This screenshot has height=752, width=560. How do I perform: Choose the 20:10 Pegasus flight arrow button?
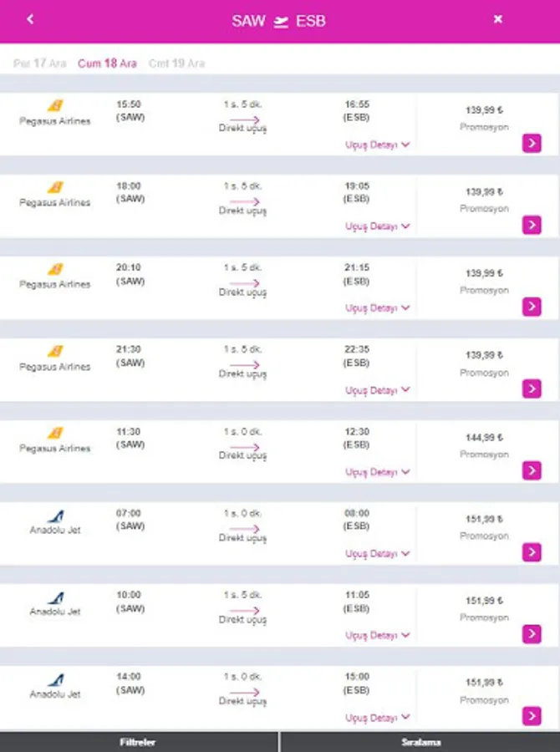[x=532, y=307]
